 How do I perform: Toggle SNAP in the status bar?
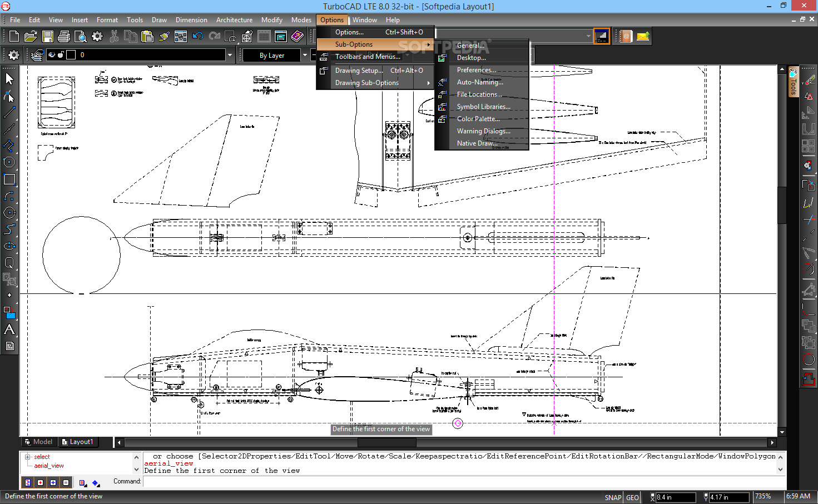coord(613,497)
